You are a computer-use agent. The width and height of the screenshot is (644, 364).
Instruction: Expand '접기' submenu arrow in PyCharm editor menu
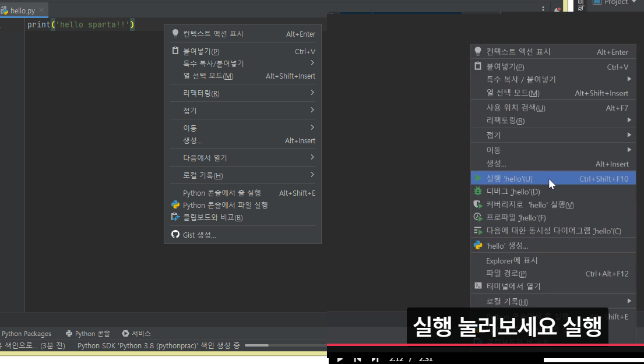(x=312, y=110)
